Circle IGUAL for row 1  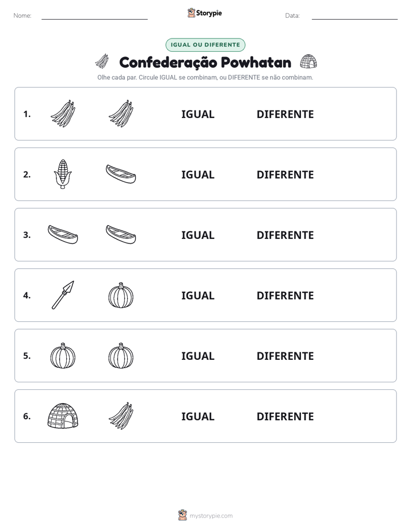[197, 115]
